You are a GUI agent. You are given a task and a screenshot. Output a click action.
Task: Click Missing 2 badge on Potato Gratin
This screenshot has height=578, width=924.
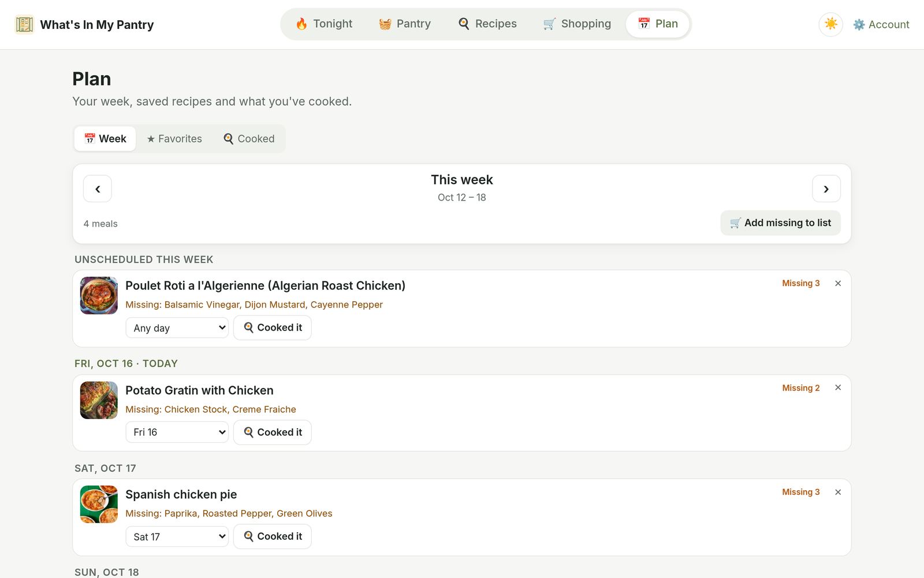801,388
